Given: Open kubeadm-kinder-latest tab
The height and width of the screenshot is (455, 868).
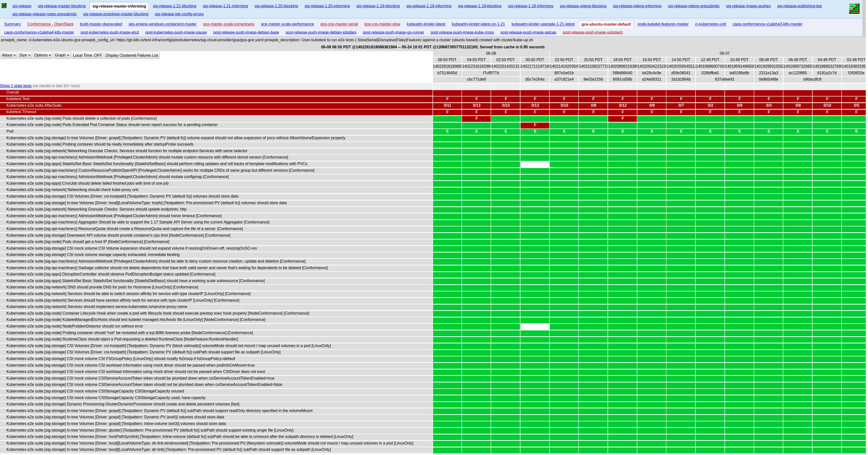Looking at the screenshot, I should pyautogui.click(x=426, y=24).
